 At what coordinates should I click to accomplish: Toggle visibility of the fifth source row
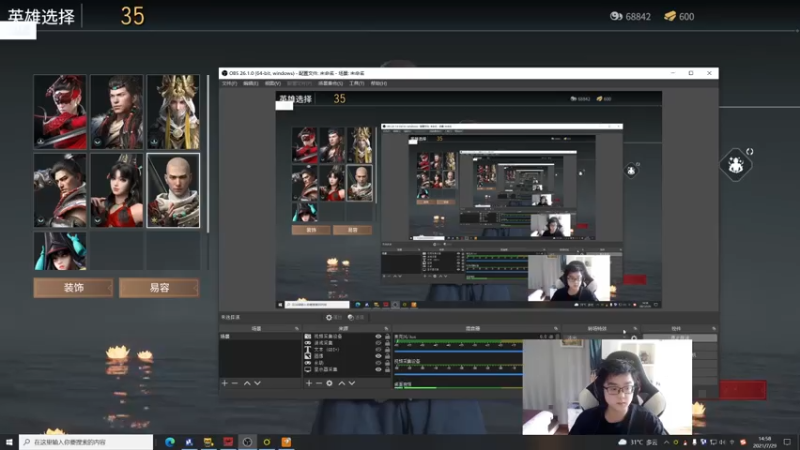coord(379,363)
